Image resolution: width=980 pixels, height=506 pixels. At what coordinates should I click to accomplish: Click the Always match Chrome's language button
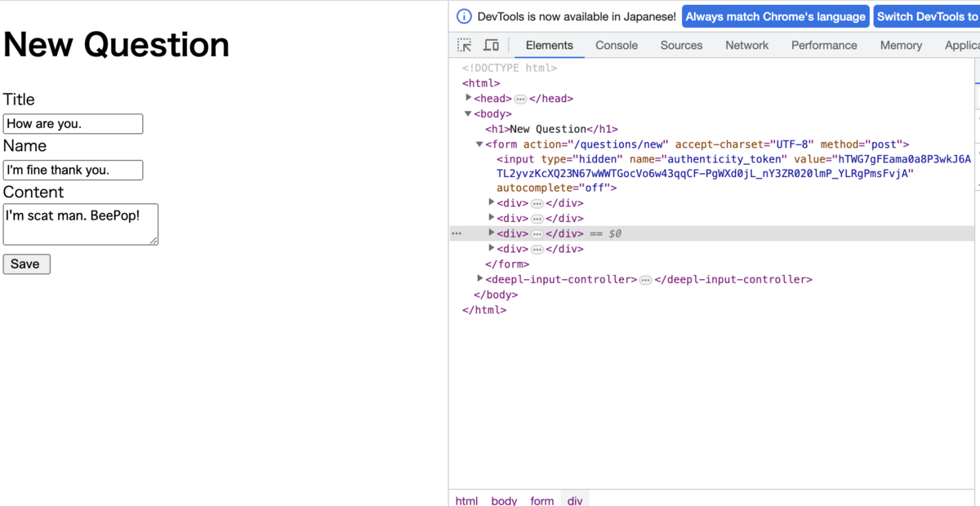[x=774, y=16]
